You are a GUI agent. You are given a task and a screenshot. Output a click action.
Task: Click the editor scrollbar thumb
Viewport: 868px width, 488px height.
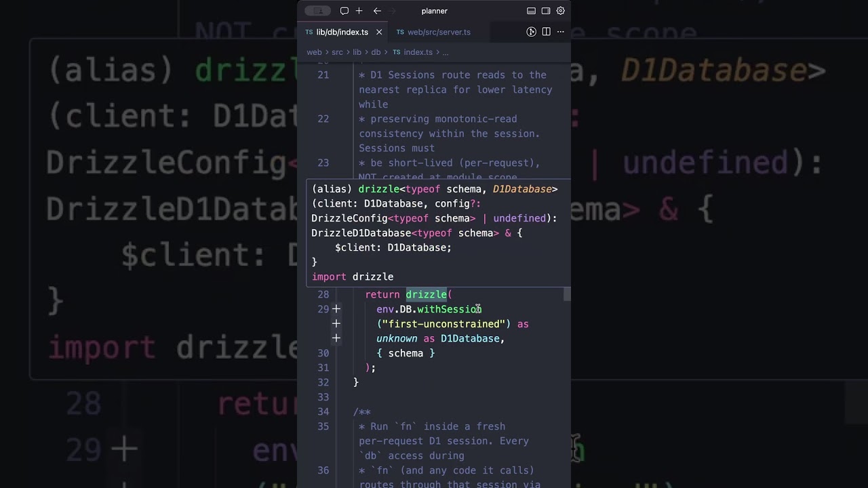(x=567, y=294)
